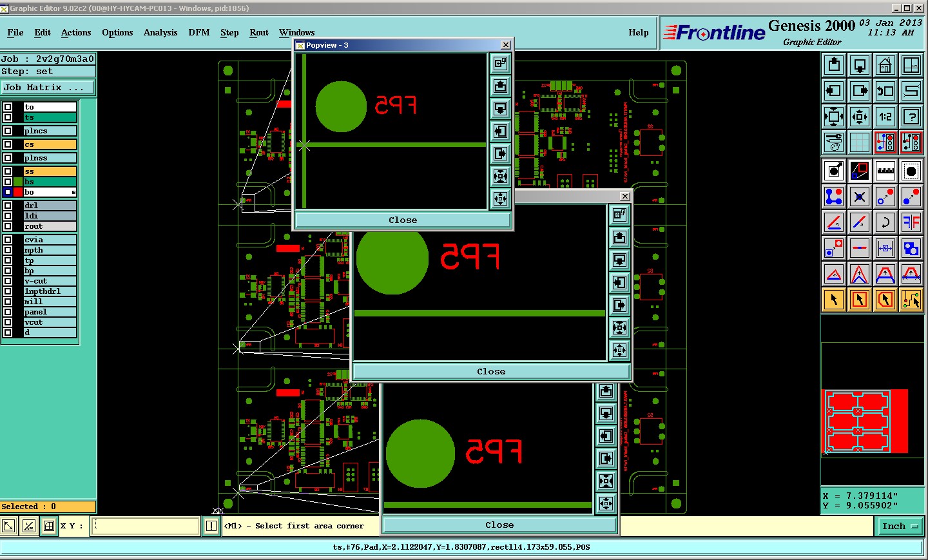Toggle the 'ss' layer checkbox
928x560 pixels.
click(8, 171)
